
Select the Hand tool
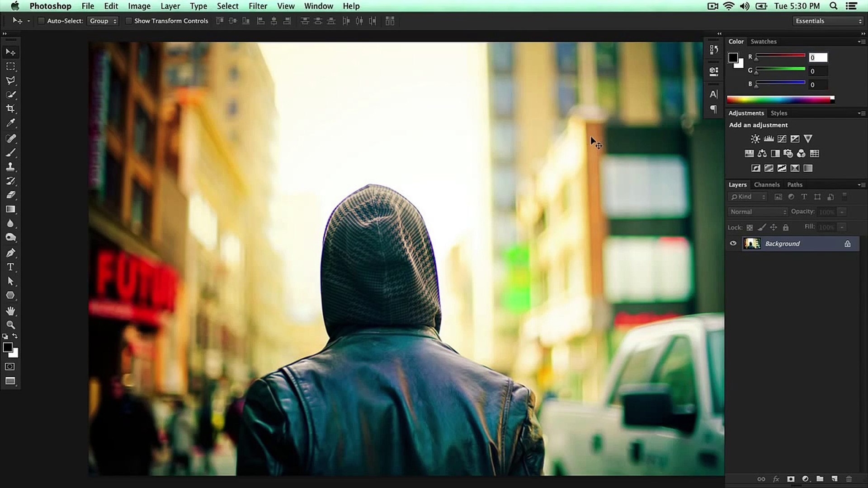[x=10, y=311]
